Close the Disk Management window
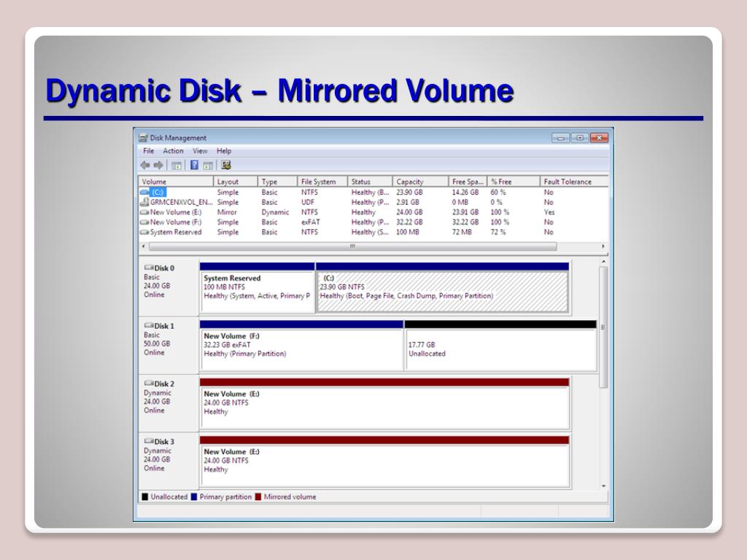Viewport: 747px width, 560px height. (x=600, y=138)
